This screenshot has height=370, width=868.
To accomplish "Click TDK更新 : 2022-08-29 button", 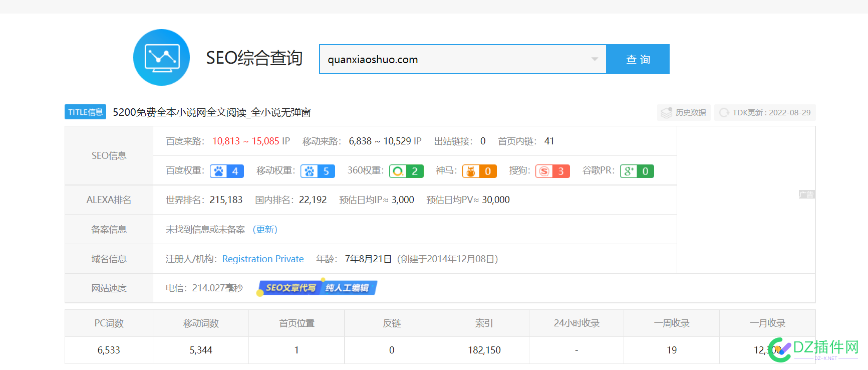I will coord(765,112).
